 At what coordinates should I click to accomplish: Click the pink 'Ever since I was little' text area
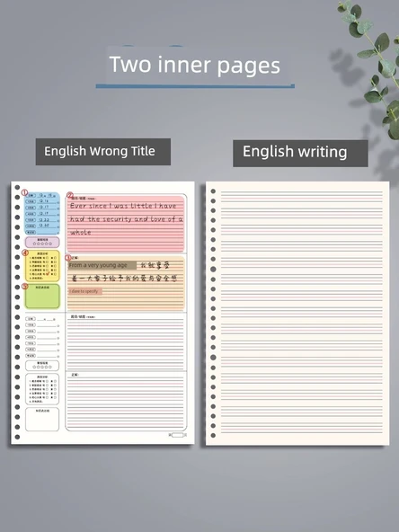pyautogui.click(x=126, y=224)
